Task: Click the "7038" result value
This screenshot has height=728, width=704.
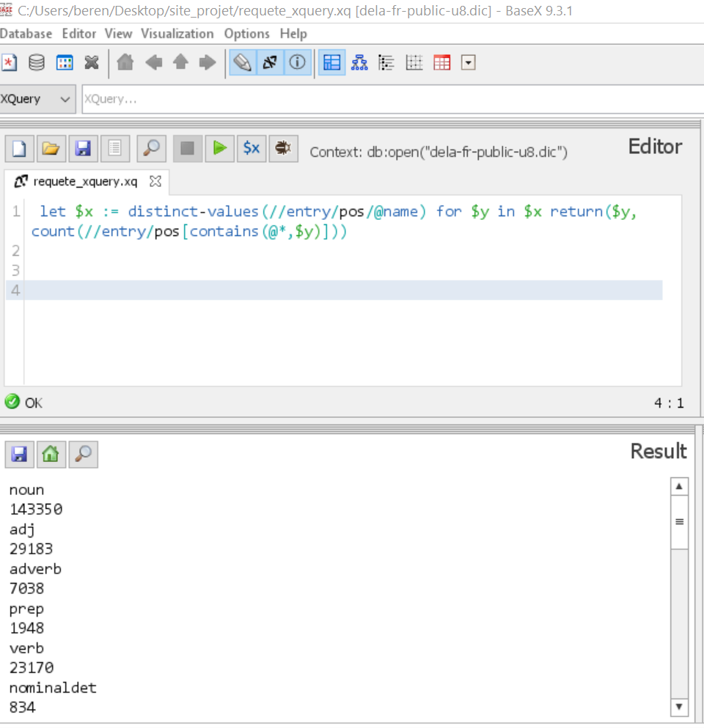Action: tap(27, 589)
